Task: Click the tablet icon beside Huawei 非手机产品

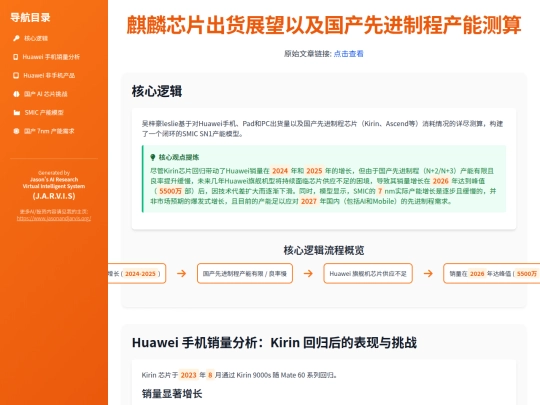Action: (16, 75)
